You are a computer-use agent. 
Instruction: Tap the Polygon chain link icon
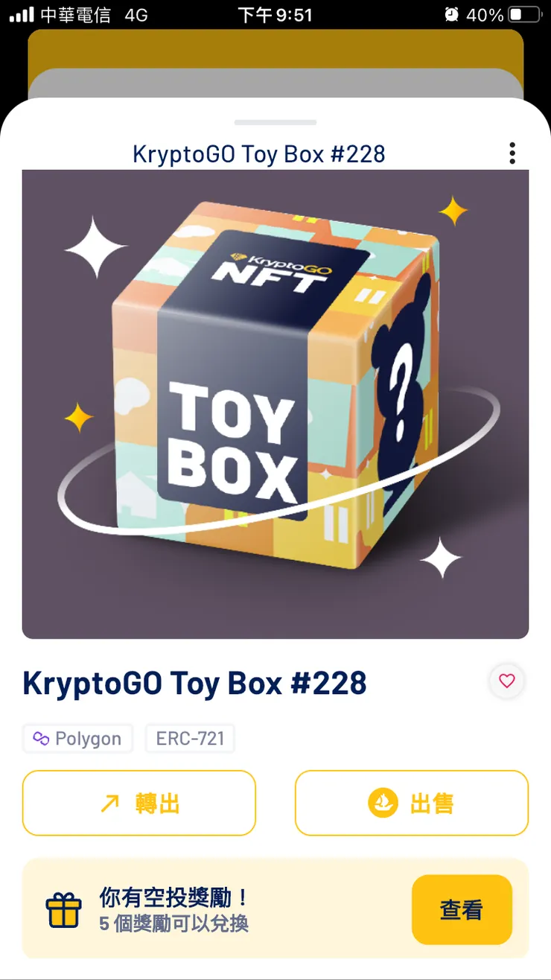[41, 739]
